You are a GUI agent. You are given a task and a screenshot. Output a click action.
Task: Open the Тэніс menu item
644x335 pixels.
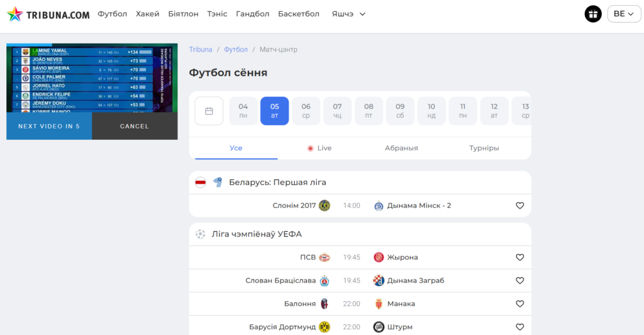click(217, 14)
